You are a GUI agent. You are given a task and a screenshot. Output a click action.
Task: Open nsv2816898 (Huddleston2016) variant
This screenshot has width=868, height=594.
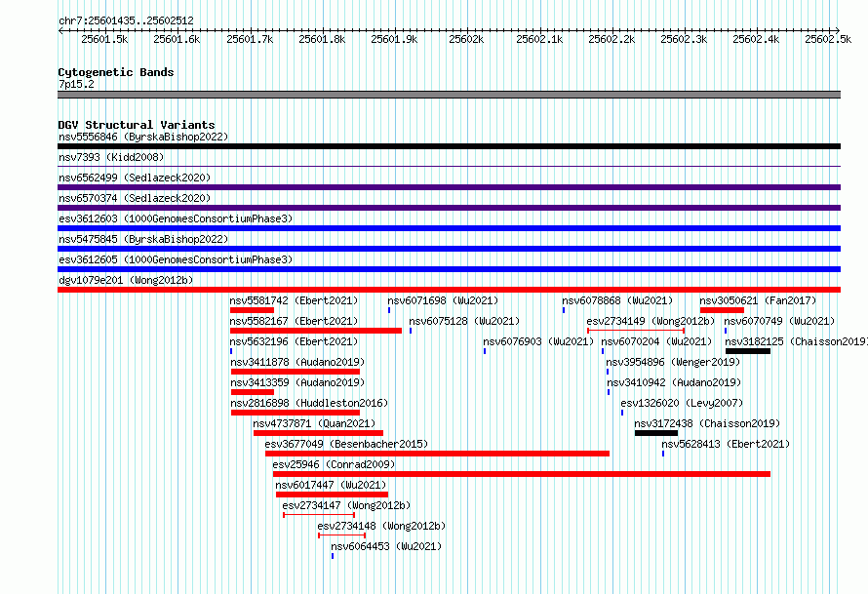309,403
